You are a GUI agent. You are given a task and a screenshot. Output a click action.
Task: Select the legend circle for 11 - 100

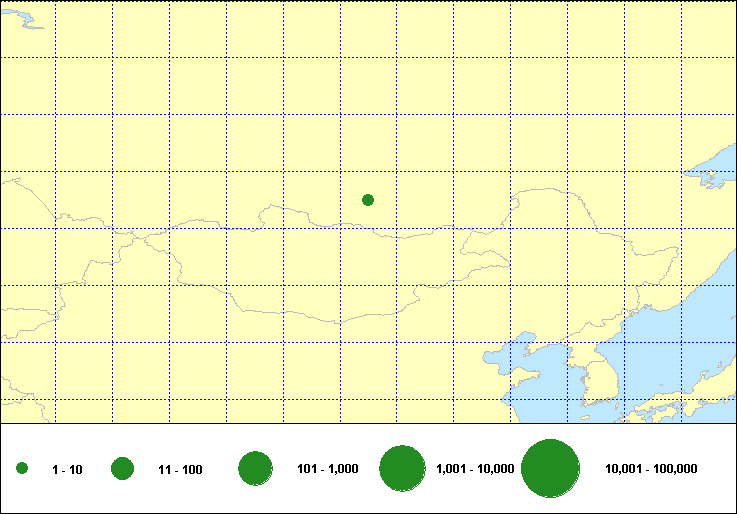[123, 469]
